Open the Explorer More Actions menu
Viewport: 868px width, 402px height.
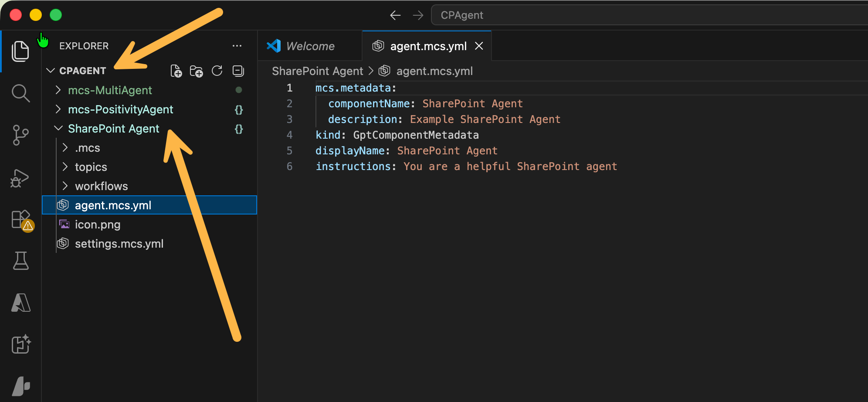(x=237, y=46)
